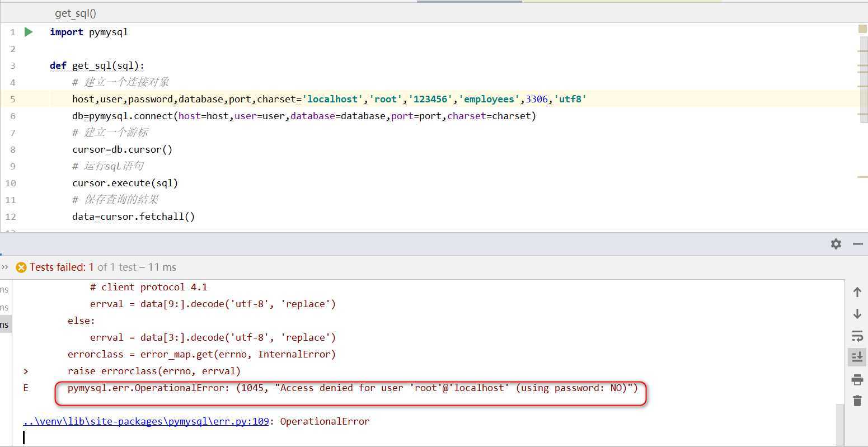The height and width of the screenshot is (447, 868).
Task: Click 'errorclass = error_map.get' output line
Action: (x=201, y=354)
